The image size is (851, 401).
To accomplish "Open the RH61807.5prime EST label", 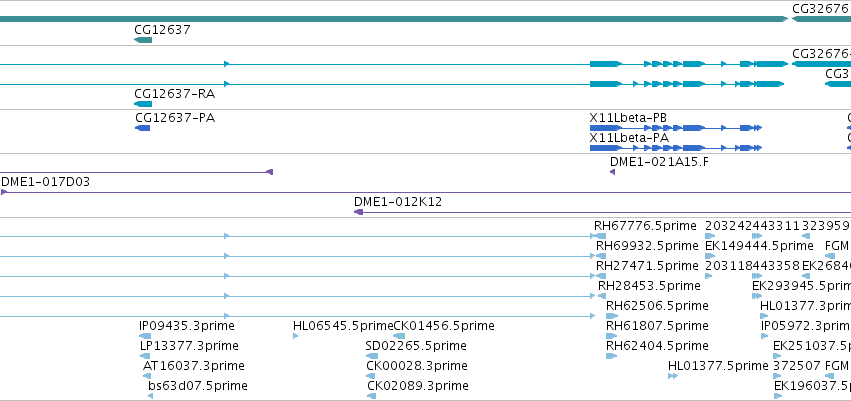I will click(657, 326).
